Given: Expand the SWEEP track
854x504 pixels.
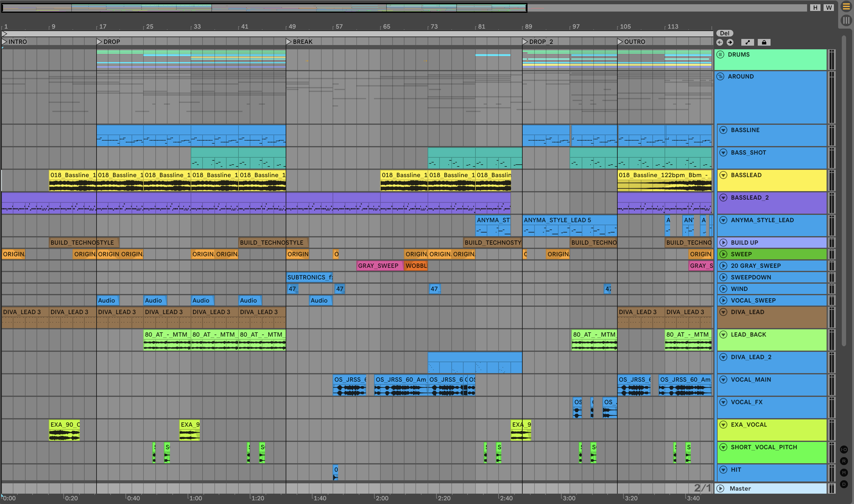Looking at the screenshot, I should [x=724, y=254].
